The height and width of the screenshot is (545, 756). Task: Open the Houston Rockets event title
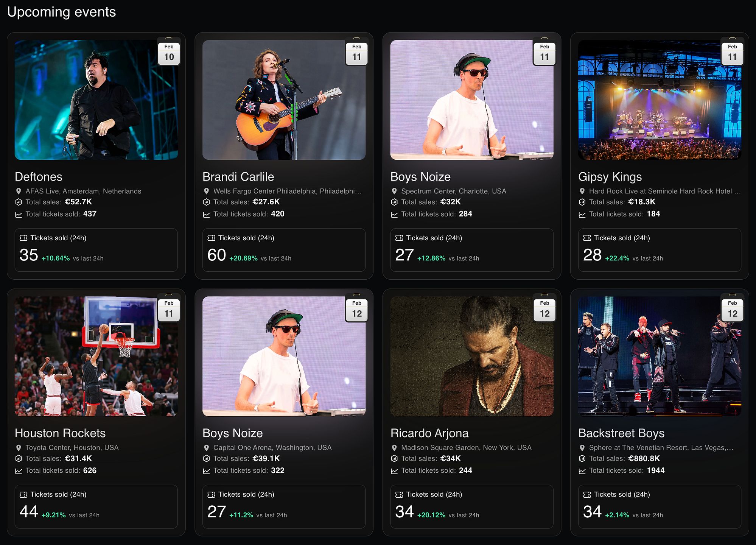[60, 433]
